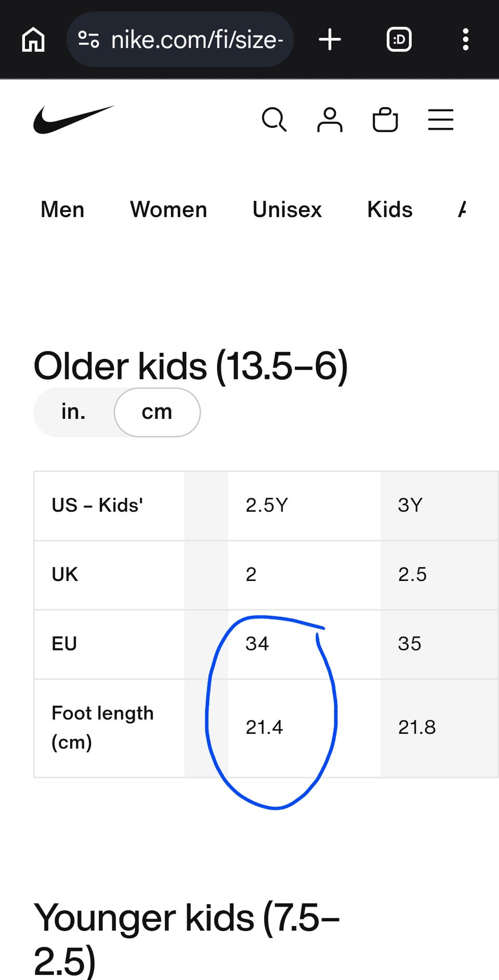This screenshot has height=980, width=499.
Task: Open the shopping bag icon
Action: (x=385, y=120)
